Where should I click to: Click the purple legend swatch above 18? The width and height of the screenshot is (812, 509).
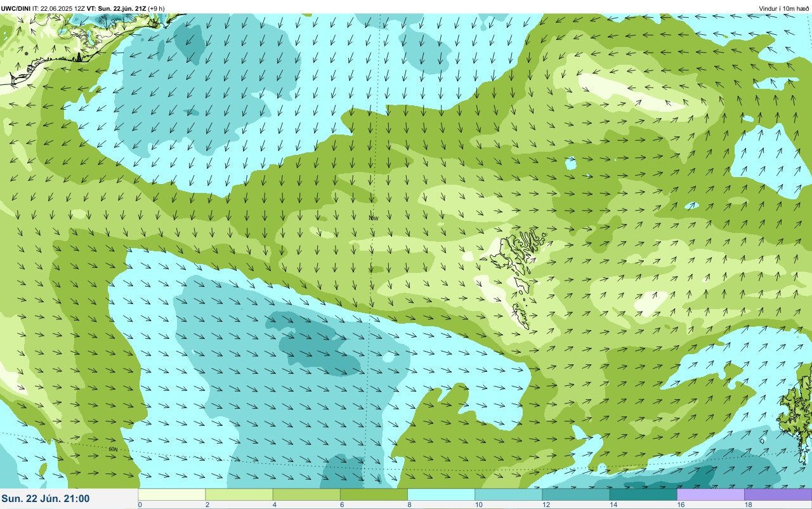tap(778, 494)
